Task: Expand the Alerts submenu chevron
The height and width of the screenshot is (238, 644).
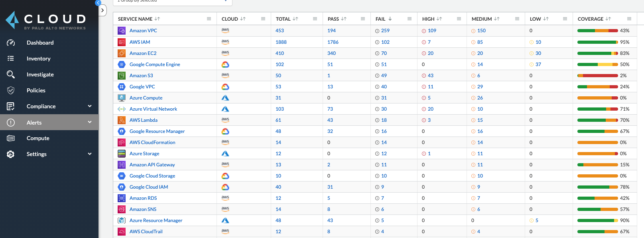Action: tap(90, 122)
